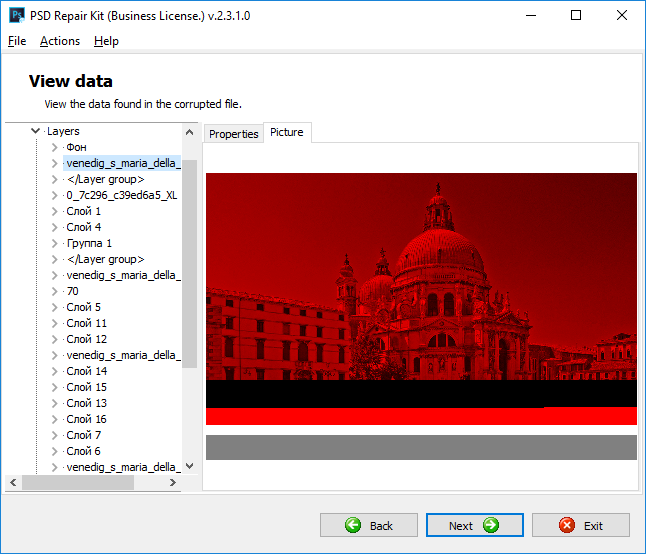Click the red Venice church preview image
Viewport: 646px width, 554px height.
point(421,299)
